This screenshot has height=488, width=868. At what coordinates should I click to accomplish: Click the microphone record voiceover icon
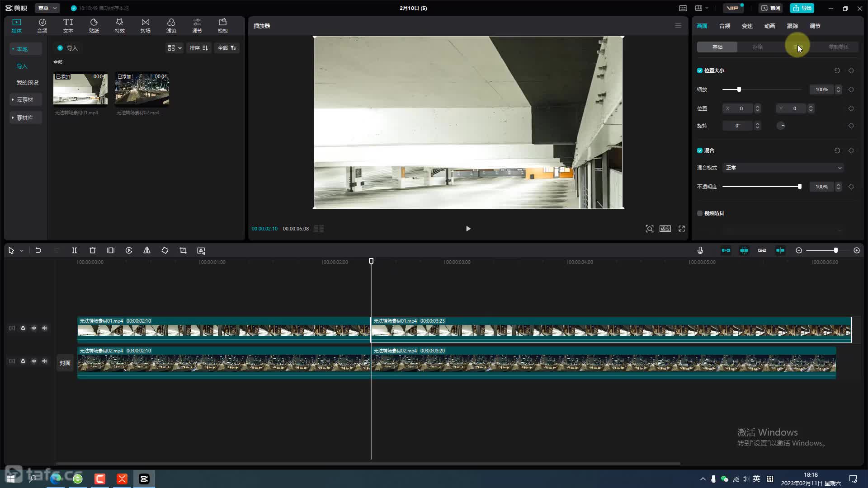click(x=700, y=250)
